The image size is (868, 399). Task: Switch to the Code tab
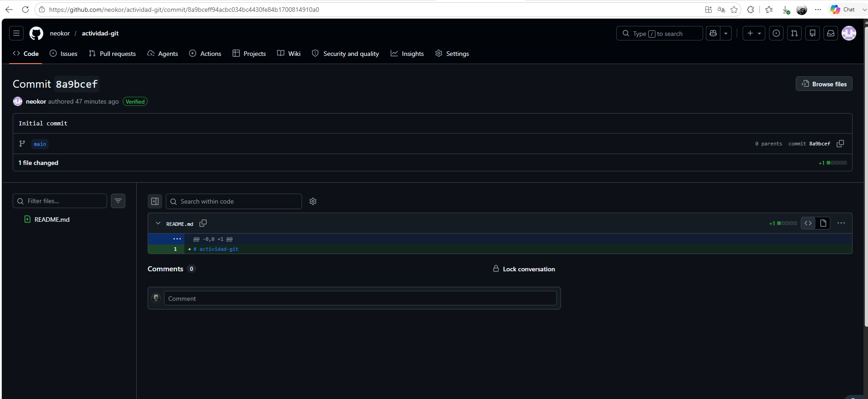(x=26, y=54)
